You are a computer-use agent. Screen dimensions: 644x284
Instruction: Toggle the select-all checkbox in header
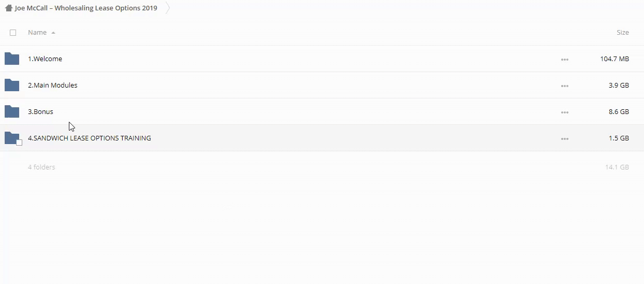(x=13, y=33)
